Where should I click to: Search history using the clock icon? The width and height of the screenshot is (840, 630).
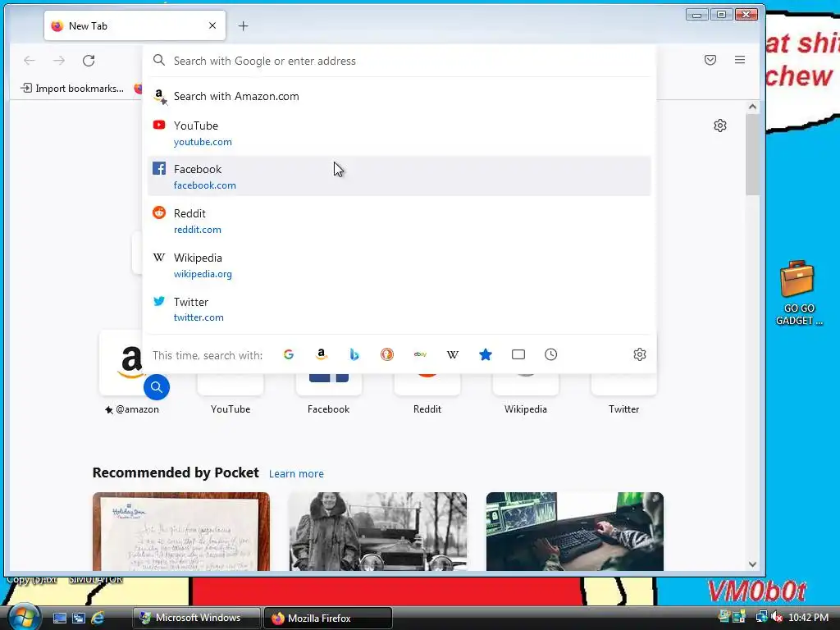click(x=550, y=354)
